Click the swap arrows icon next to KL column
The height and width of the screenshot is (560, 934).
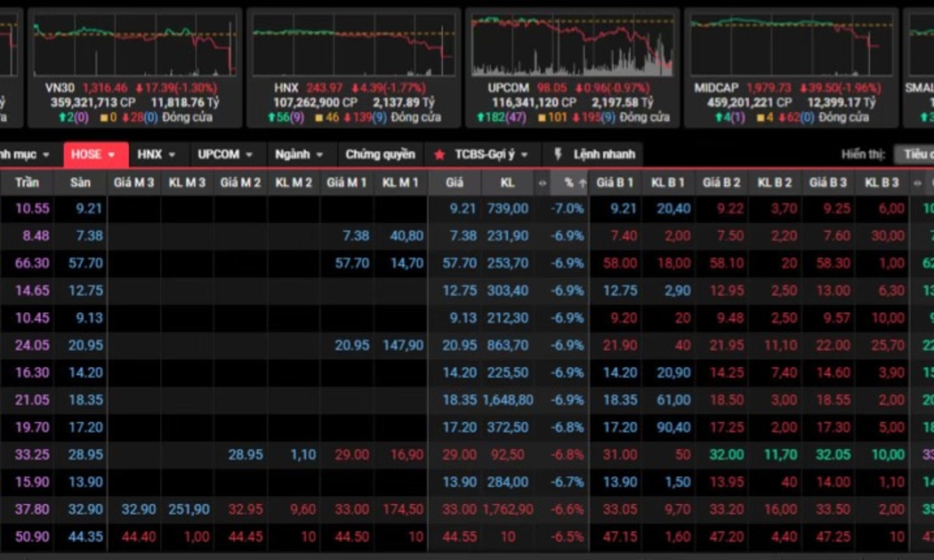point(542,183)
